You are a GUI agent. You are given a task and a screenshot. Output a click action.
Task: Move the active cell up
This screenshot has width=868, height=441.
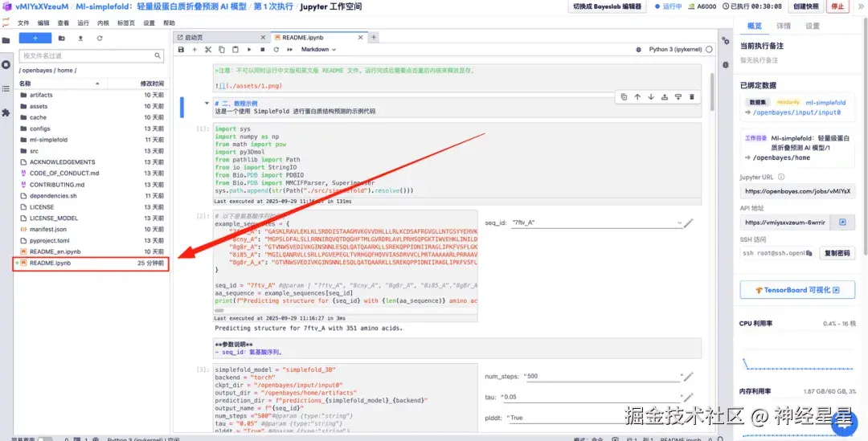click(637, 97)
